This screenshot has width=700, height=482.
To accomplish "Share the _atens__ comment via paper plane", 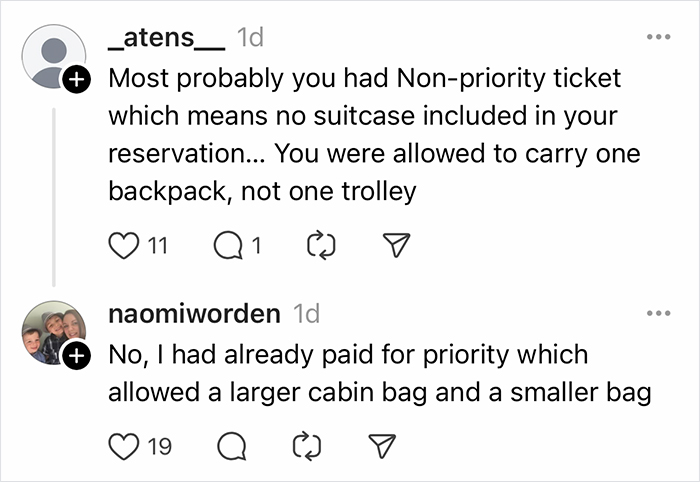I will click(397, 244).
